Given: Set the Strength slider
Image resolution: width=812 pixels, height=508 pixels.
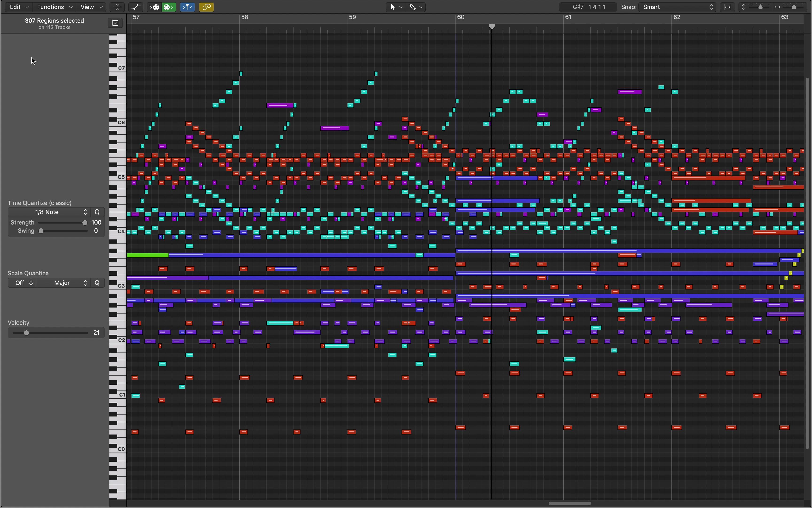Looking at the screenshot, I should point(62,222).
